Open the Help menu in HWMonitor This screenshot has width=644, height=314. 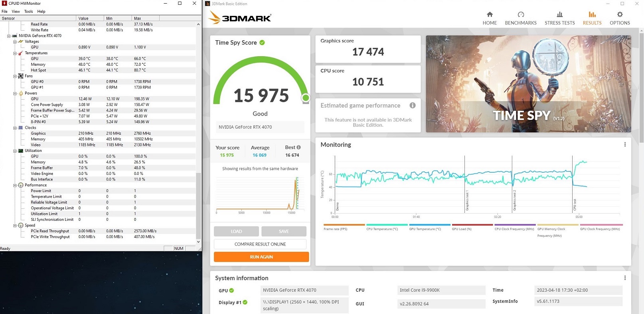41,12
